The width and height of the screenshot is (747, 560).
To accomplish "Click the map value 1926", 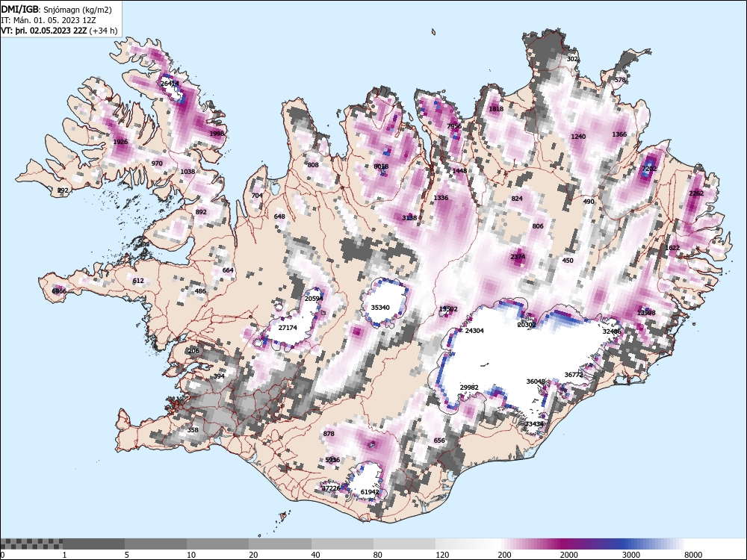I will click(x=120, y=141).
